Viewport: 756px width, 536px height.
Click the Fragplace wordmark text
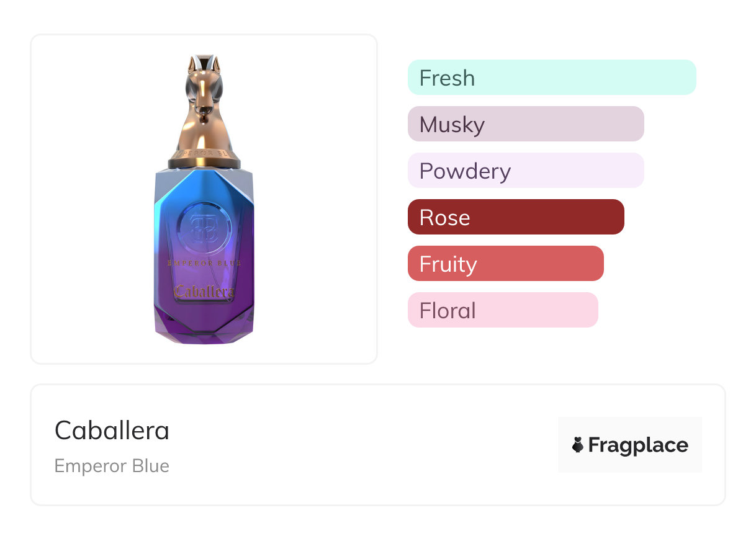click(637, 445)
